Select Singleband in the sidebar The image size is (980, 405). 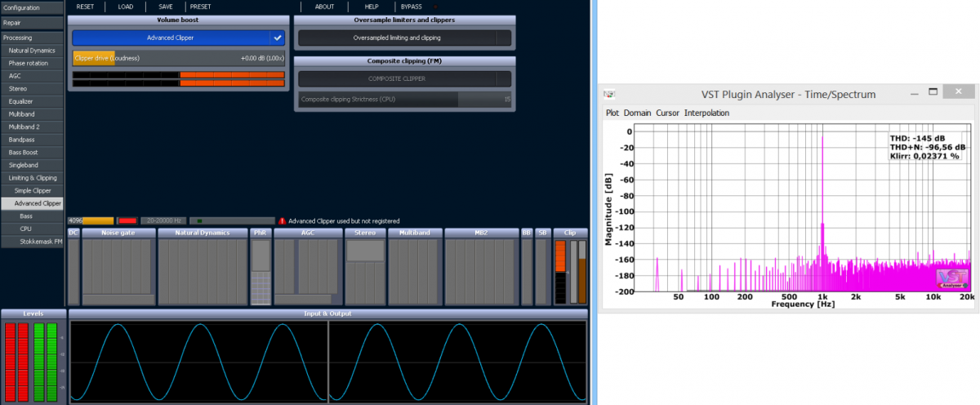(x=31, y=165)
